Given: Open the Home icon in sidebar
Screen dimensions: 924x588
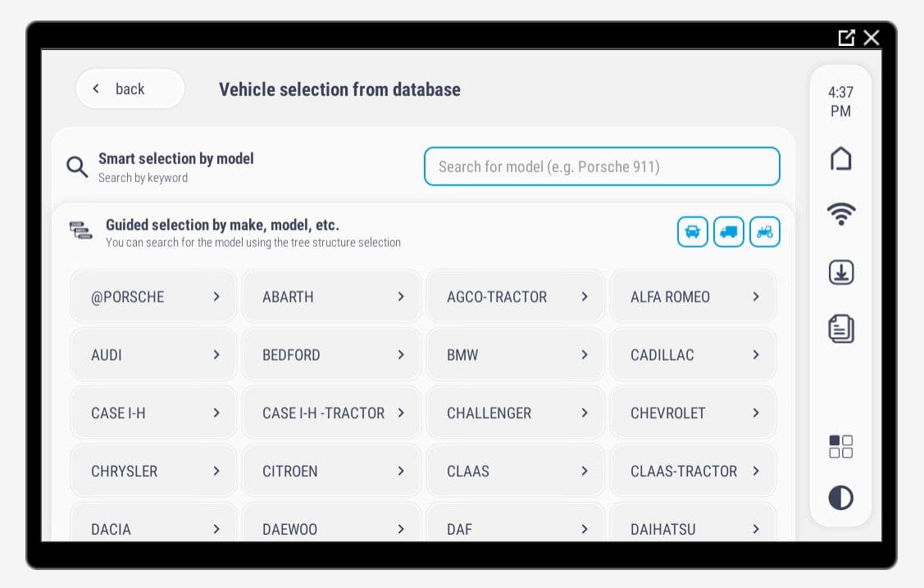Looking at the screenshot, I should click(840, 158).
